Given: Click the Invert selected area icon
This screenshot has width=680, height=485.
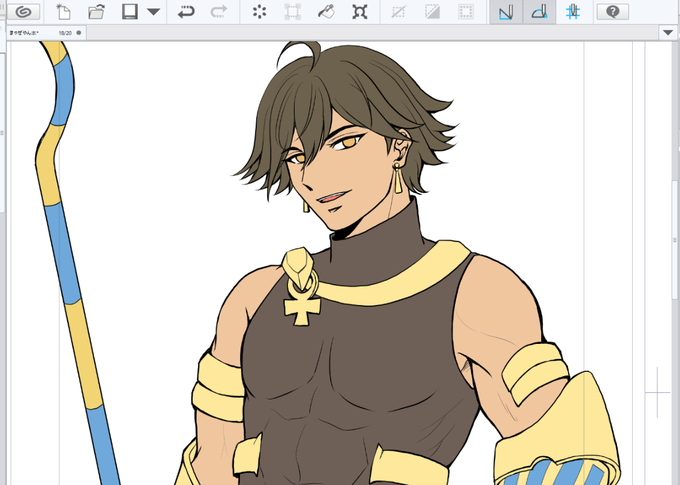Looking at the screenshot, I should [x=432, y=12].
